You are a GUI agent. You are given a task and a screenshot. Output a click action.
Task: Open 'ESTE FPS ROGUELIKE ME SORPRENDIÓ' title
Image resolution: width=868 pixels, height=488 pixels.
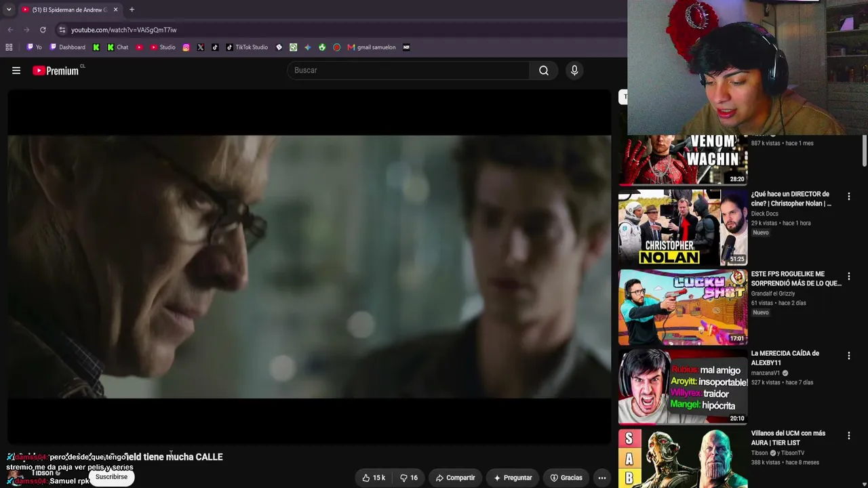(796, 279)
